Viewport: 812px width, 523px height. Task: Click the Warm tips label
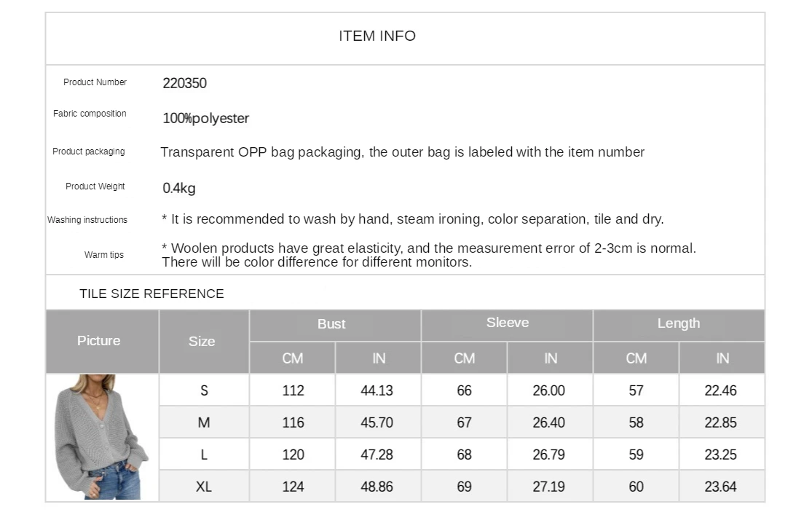104,255
